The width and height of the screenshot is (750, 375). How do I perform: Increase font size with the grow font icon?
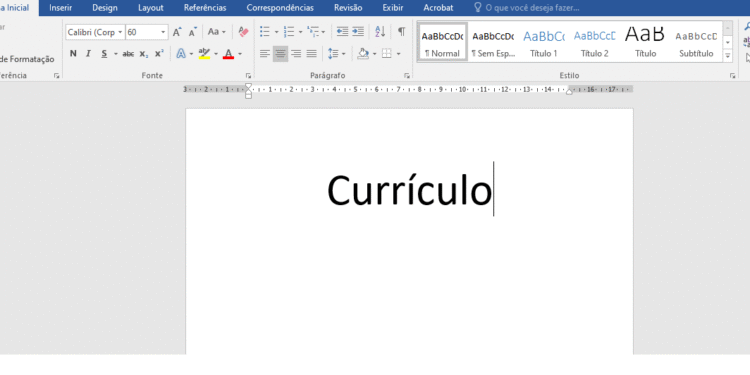177,32
